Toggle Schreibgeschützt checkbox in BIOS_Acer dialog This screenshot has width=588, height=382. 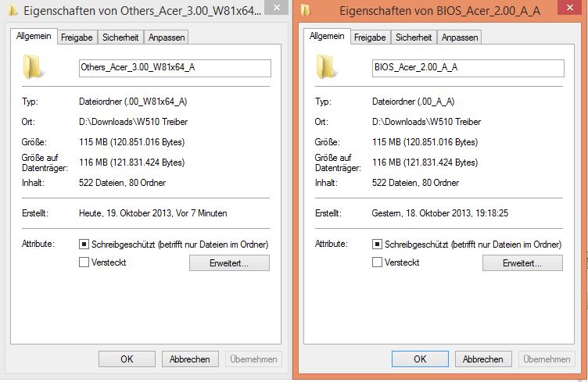[x=378, y=245]
